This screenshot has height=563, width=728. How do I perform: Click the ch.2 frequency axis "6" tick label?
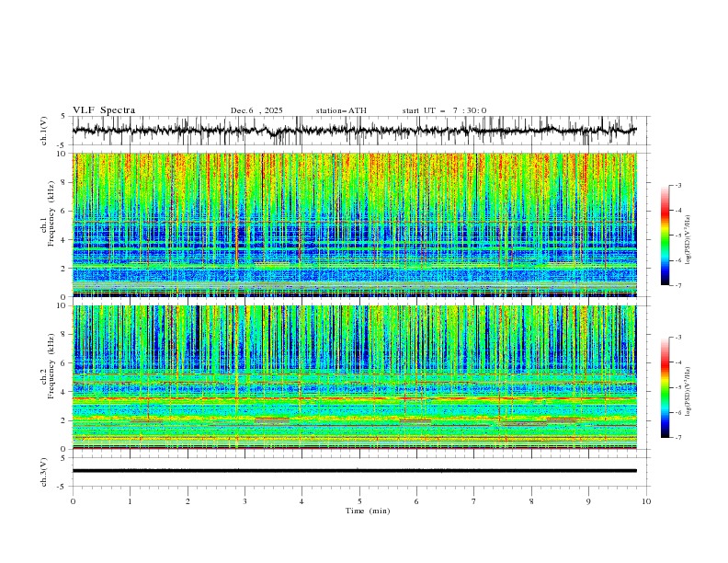point(64,363)
